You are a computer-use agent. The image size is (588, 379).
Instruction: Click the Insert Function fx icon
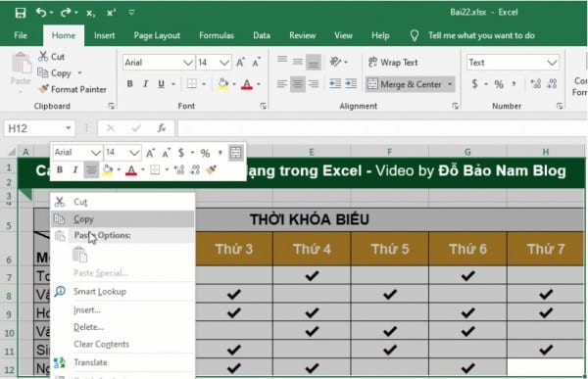[x=162, y=128]
